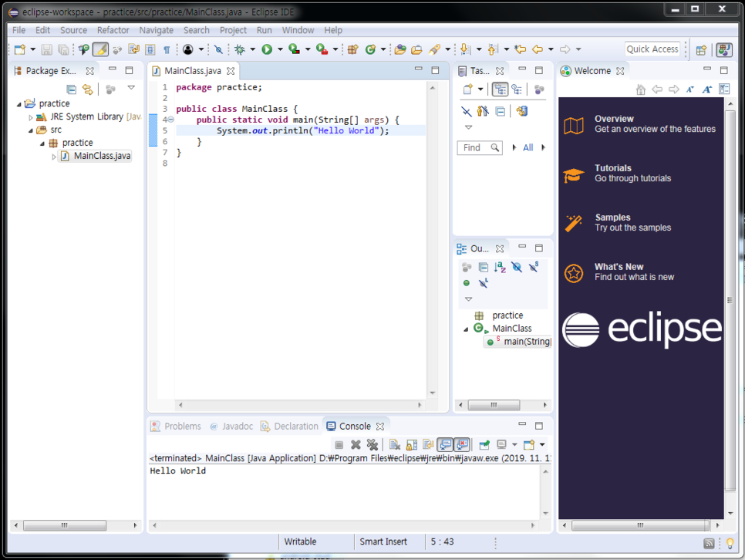Screen dimensions: 745x560
Task: Click the Find field in Task List
Action: coord(480,148)
